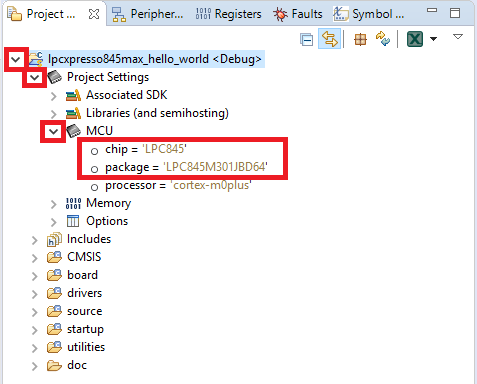Image resolution: width=477 pixels, height=384 pixels.
Task: Collapse the lpcxpresso845max_hello_world project node
Action: tap(16, 60)
